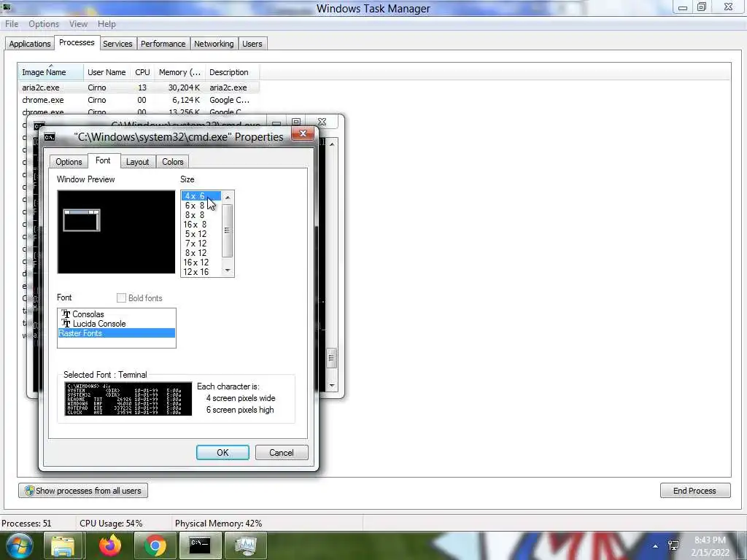Screen dimensions: 747x560
Task: Sort processes by CPU column
Action: pos(142,72)
